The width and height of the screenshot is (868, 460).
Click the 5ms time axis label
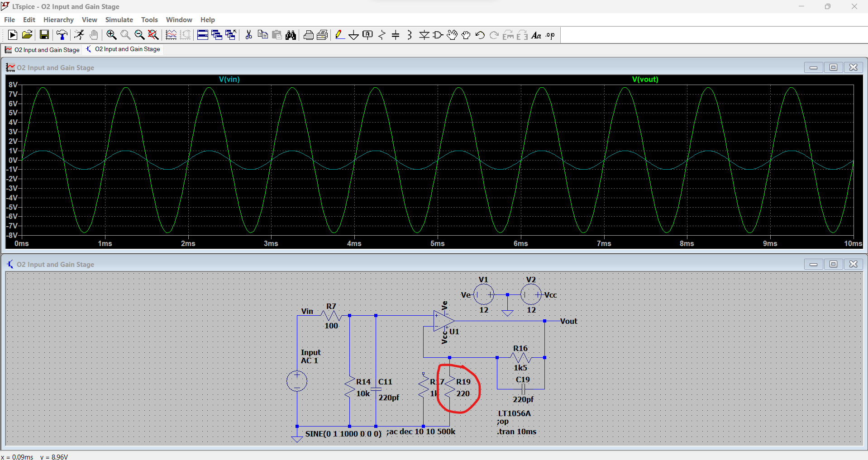(437, 243)
